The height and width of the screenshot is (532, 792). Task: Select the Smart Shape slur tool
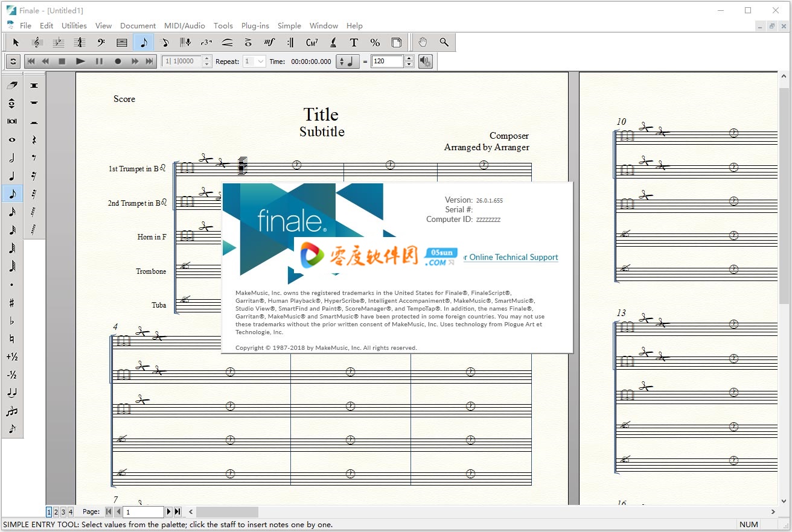[x=227, y=42]
